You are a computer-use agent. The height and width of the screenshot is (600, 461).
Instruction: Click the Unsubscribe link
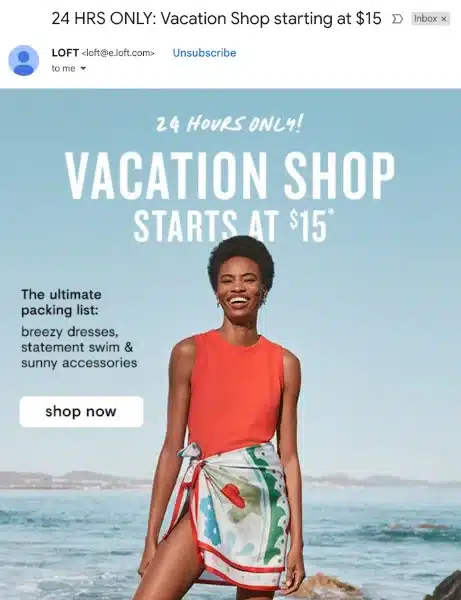[x=204, y=53]
